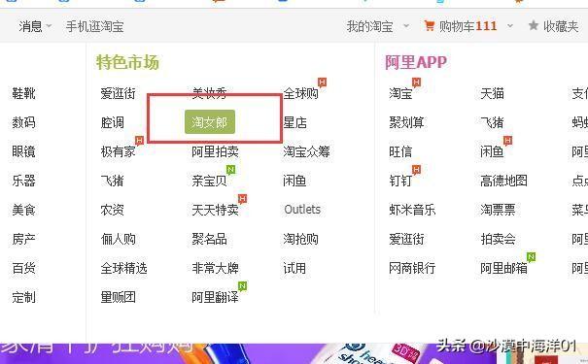Open 闲鱼 under 阿里APP

492,151
